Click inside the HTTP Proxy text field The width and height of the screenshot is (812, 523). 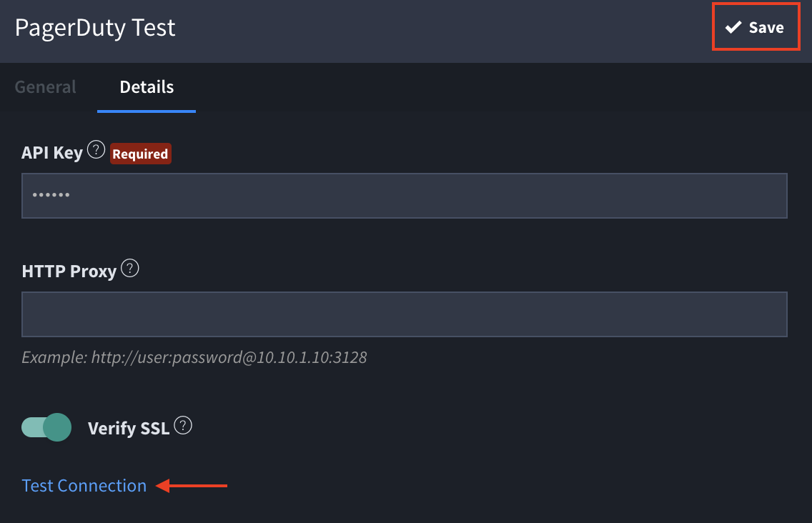(405, 314)
